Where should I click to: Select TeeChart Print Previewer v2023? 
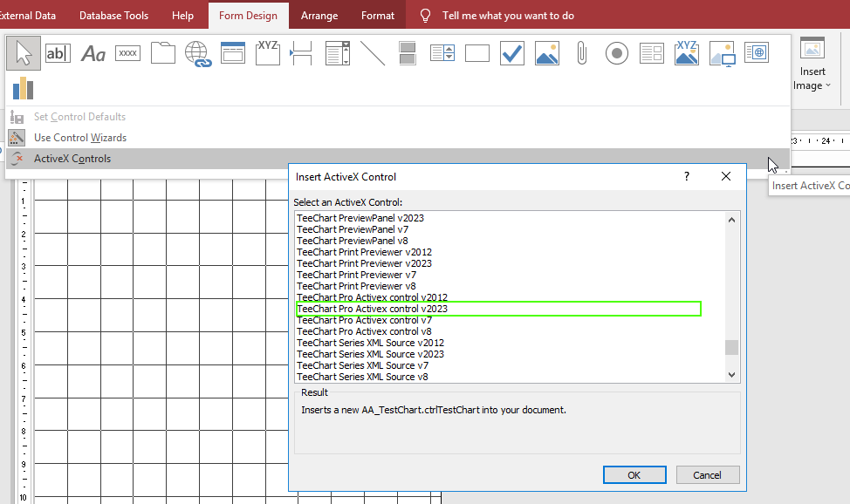click(x=364, y=263)
